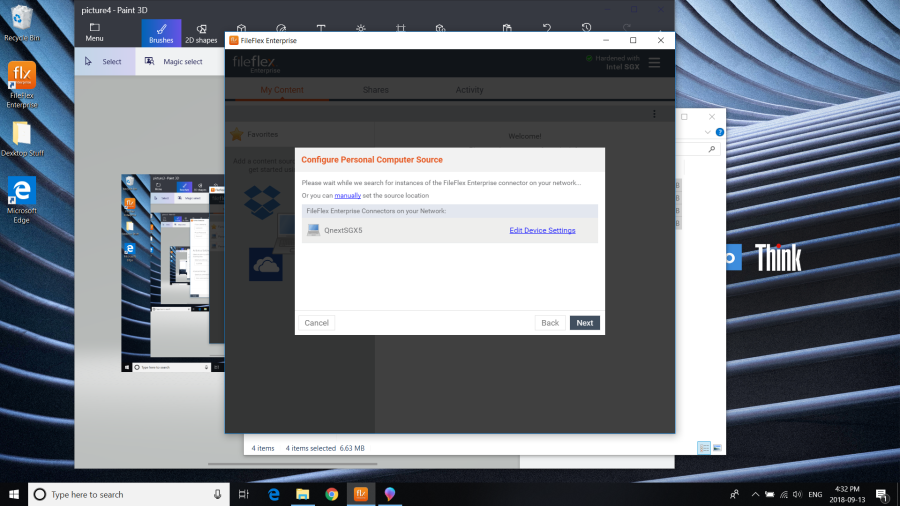Viewport: 900px width, 506px height.
Task: Click Undo arrow in Paint 3D
Action: [546, 28]
